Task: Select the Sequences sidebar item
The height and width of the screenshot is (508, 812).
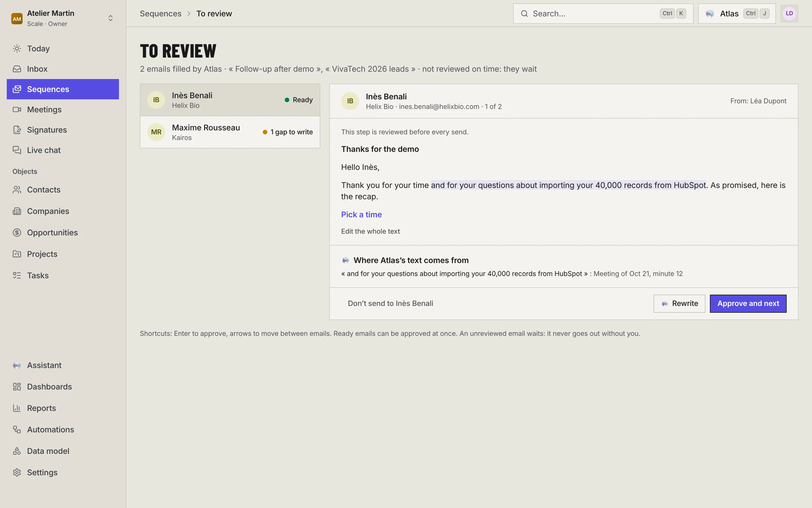Action: pyautogui.click(x=63, y=89)
